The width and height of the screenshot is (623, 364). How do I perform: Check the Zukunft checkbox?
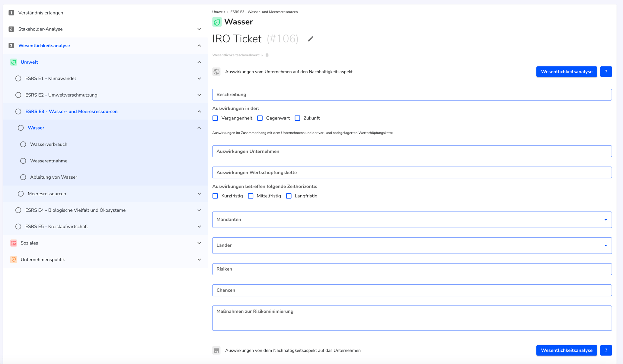(x=297, y=118)
